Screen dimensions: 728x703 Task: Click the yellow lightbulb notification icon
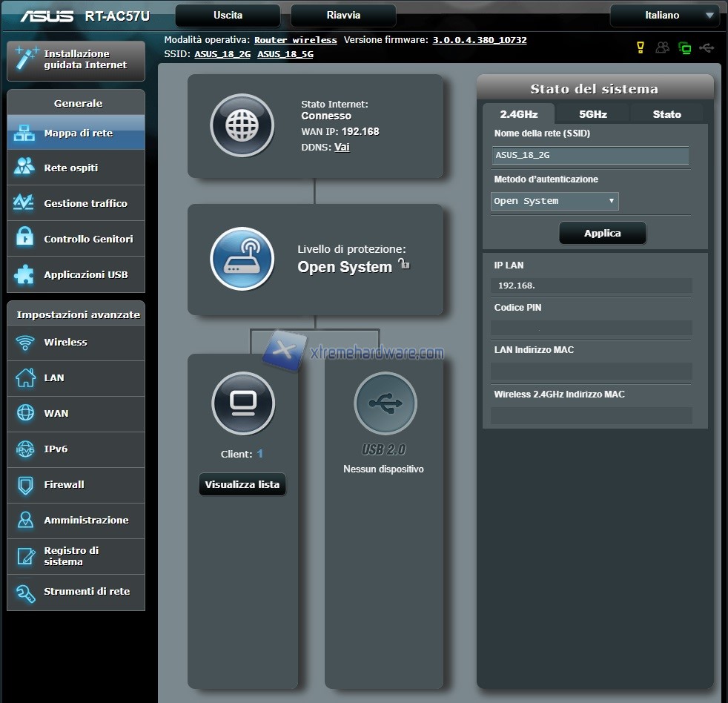click(641, 47)
